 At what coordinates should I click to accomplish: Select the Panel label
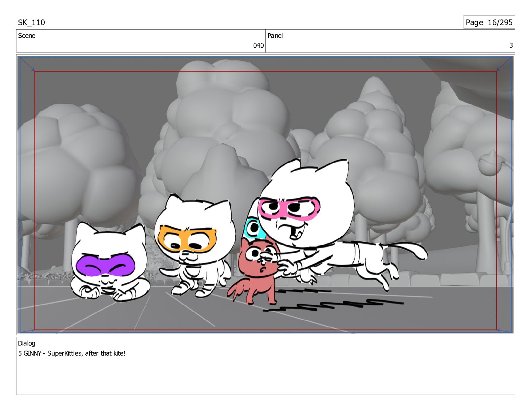pyautogui.click(x=275, y=36)
